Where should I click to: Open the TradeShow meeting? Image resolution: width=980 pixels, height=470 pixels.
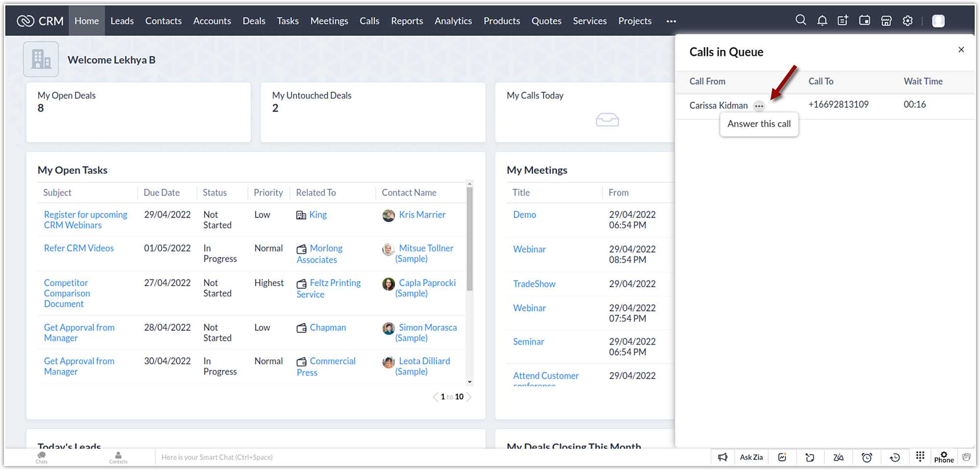pyautogui.click(x=534, y=284)
